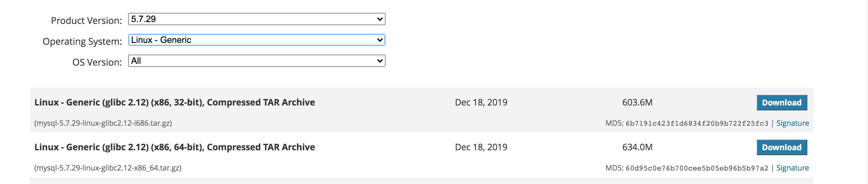Screen dimensions: 868x184
Task: Click the 603.6M file size
Action: coord(637,102)
